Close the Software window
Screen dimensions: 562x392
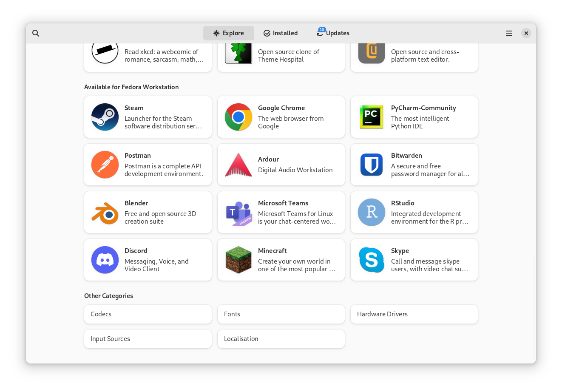coord(526,33)
